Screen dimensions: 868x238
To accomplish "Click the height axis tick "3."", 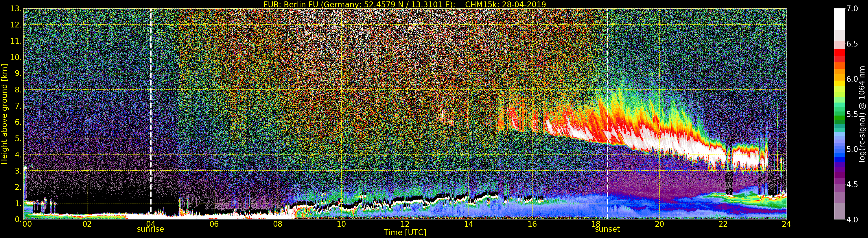I will (18, 171).
